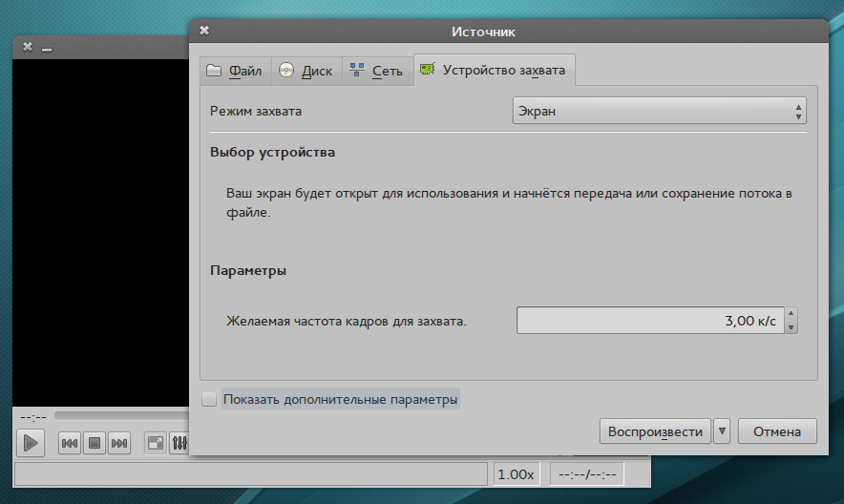844x504 pixels.
Task: Switch to the Сеть tab
Action: click(378, 71)
